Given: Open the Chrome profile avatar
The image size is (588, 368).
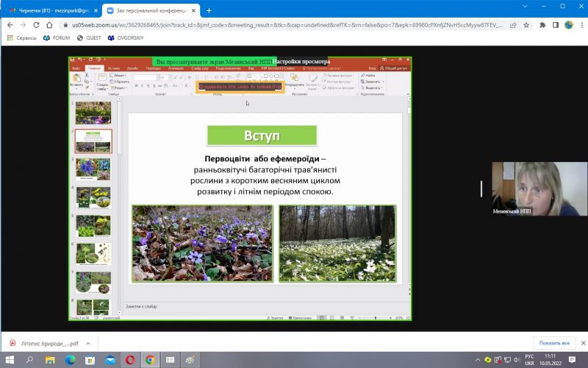Looking at the screenshot, I should (x=568, y=24).
